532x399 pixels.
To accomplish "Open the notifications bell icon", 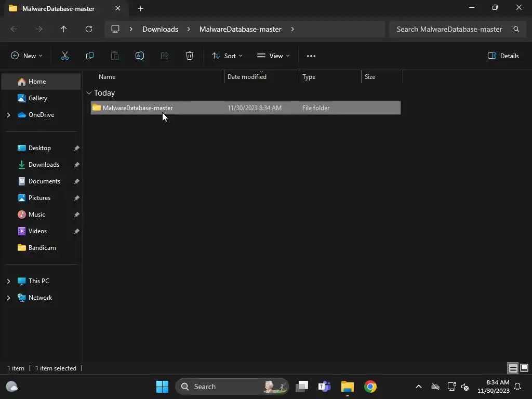I will [x=518, y=387].
